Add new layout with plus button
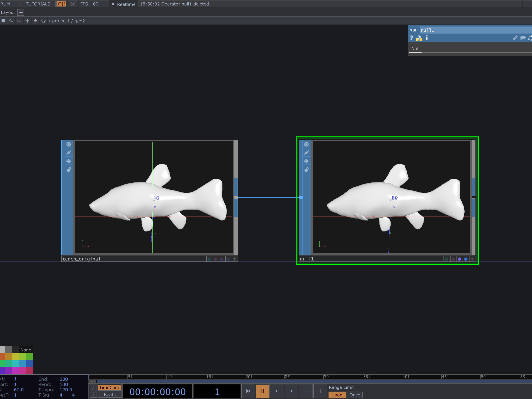Viewport: 532px width, 399px height. (21, 12)
